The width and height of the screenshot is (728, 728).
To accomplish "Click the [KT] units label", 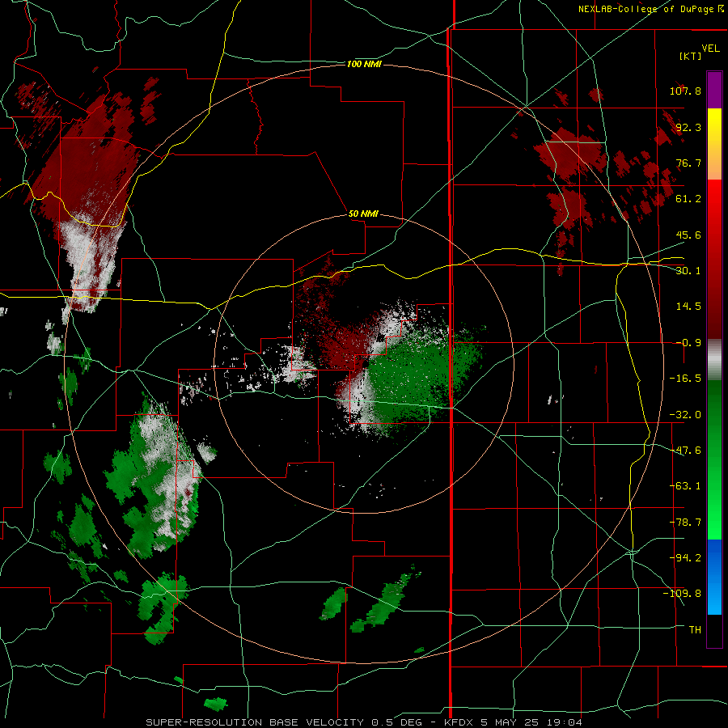I will tap(691, 56).
